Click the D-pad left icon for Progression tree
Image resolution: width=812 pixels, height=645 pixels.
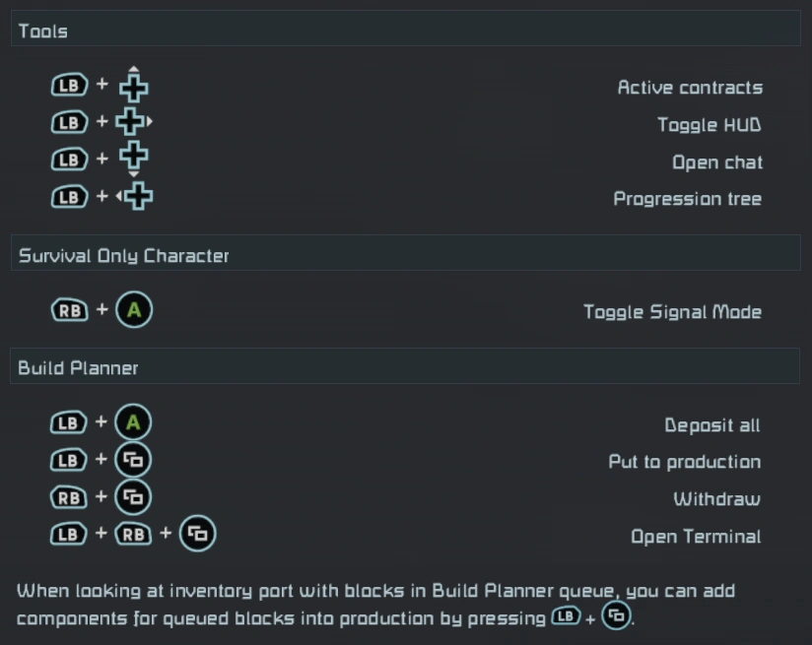pos(137,196)
